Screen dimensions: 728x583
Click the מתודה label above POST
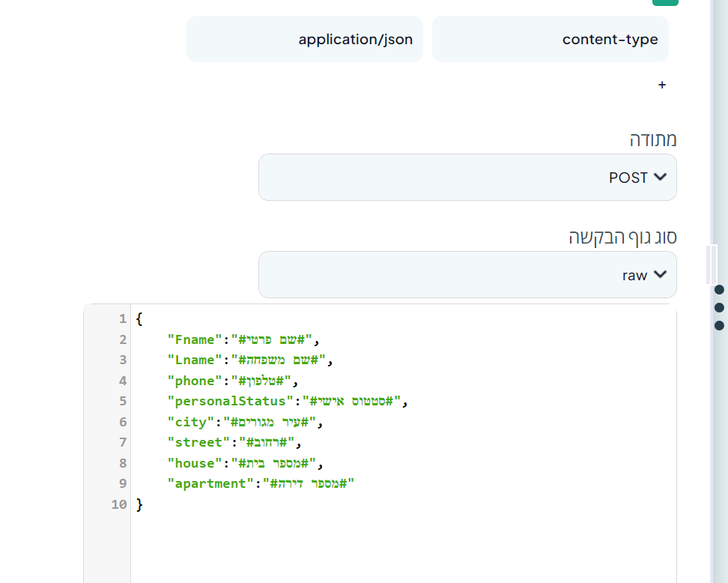(652, 139)
